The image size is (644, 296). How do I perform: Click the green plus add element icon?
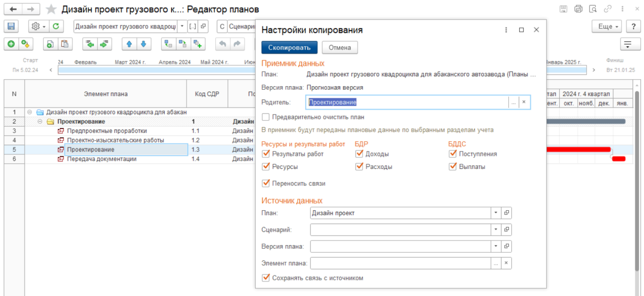11,44
